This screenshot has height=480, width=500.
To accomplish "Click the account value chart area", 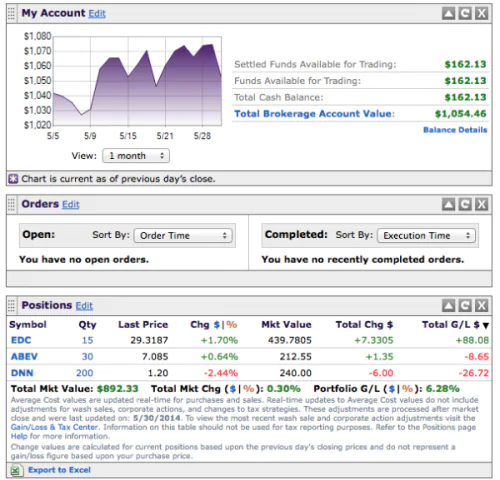I will click(x=137, y=81).
